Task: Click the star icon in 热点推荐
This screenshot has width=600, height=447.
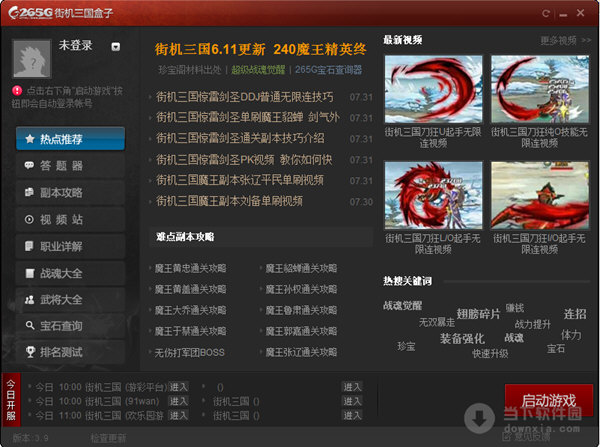Action: [30, 139]
